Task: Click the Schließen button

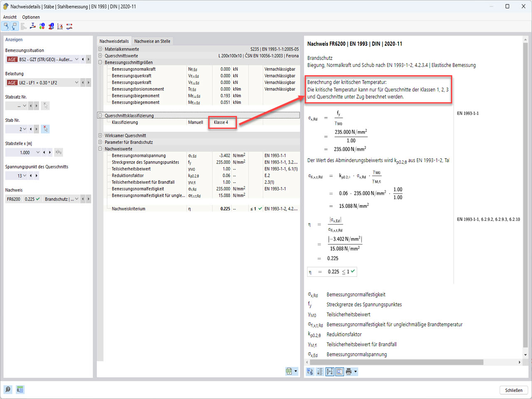Action: (x=513, y=390)
